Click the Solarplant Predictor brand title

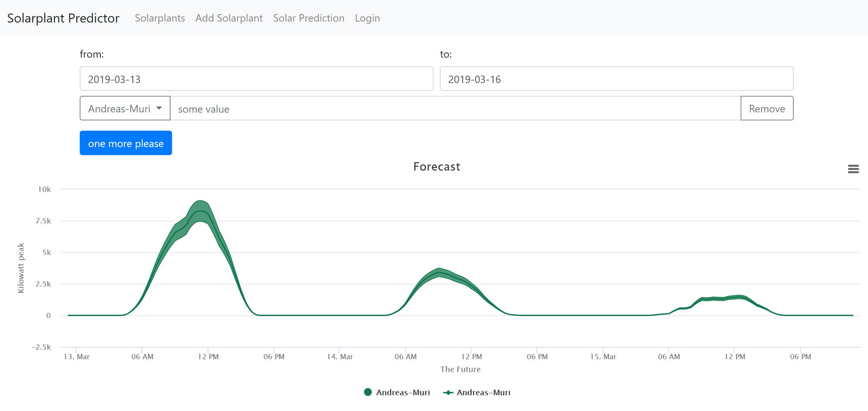(63, 18)
